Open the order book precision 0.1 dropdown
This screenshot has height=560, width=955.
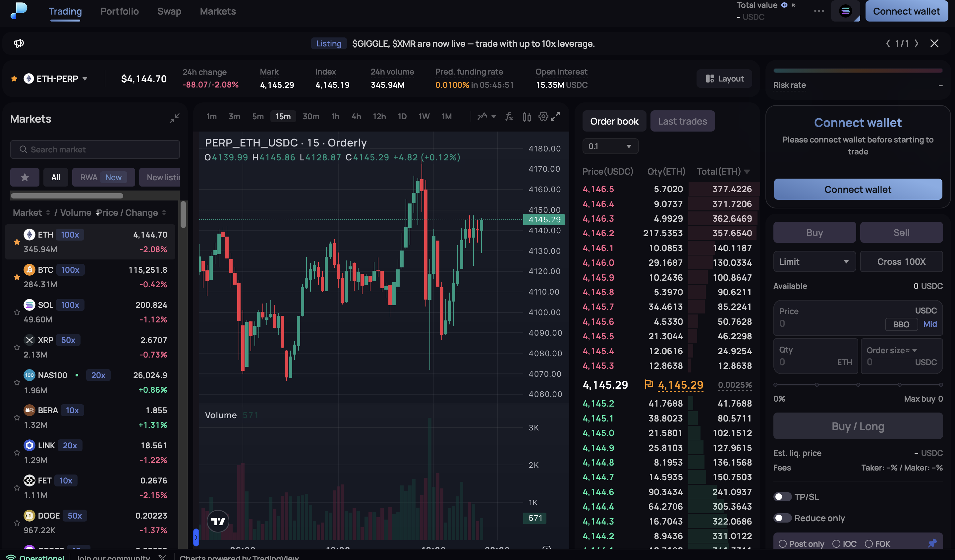[x=610, y=146]
